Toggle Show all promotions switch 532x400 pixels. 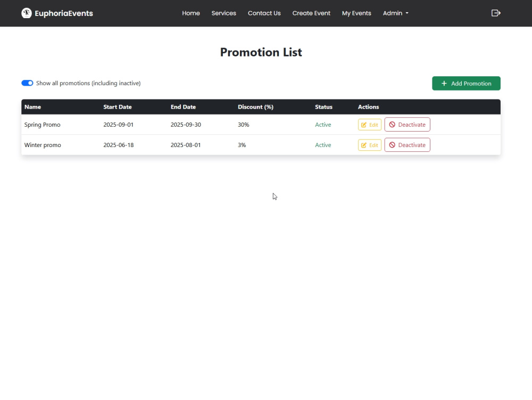27,83
